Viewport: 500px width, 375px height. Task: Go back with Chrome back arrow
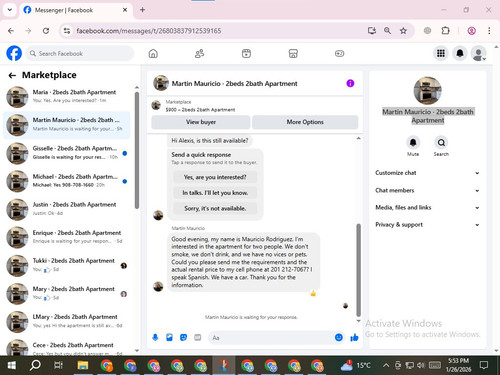click(11, 31)
